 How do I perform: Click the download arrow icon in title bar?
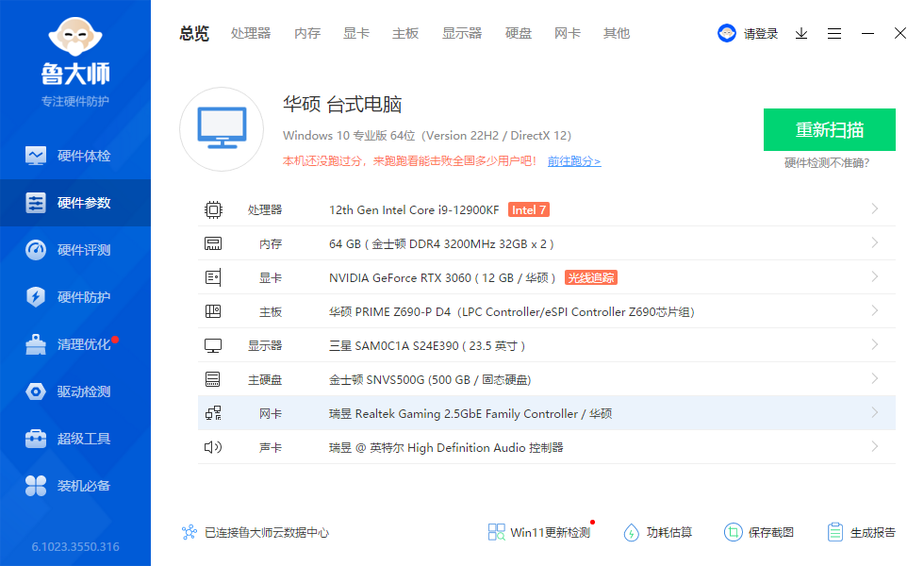(801, 33)
